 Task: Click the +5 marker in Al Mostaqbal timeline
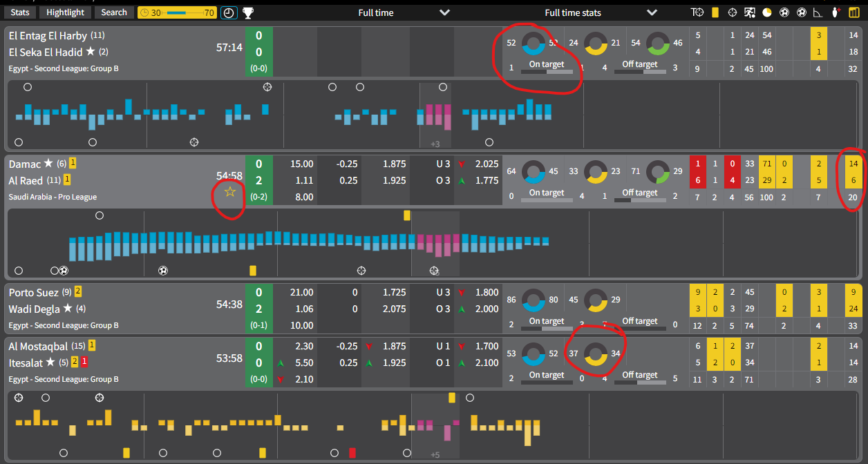click(x=435, y=454)
